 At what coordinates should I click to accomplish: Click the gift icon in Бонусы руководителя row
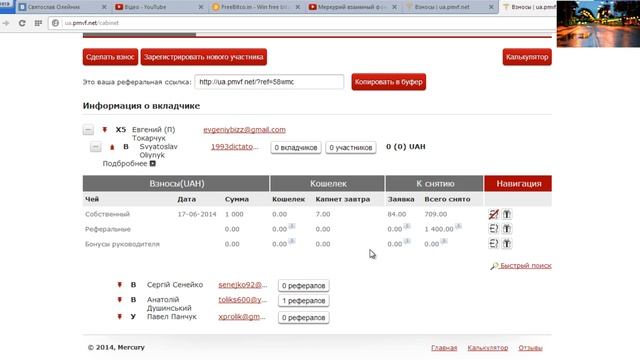pos(507,244)
